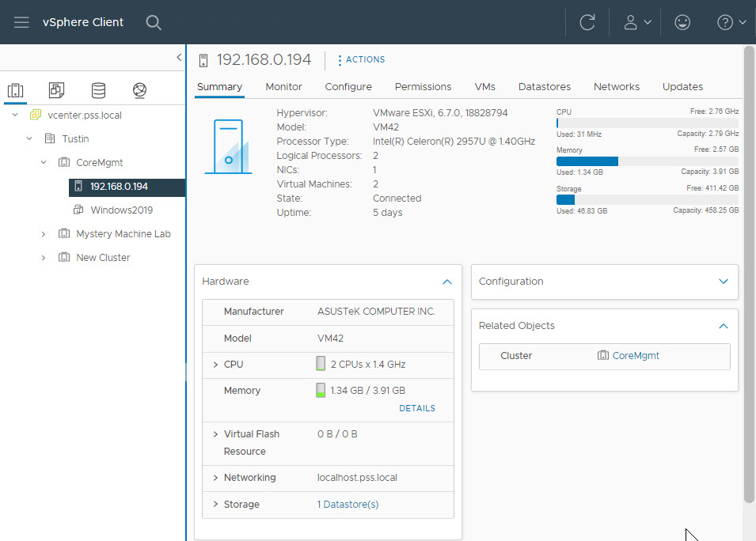Collapse the navigator pane arrow

pos(179,57)
